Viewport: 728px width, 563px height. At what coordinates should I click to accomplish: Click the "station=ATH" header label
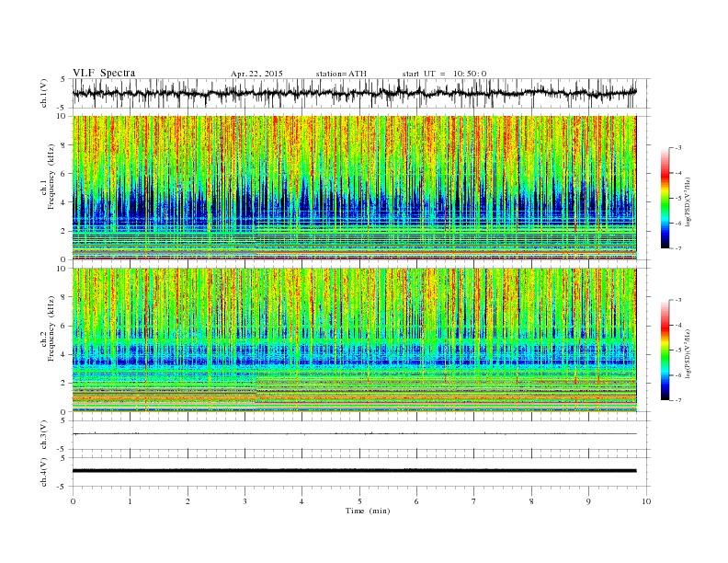click(x=341, y=74)
